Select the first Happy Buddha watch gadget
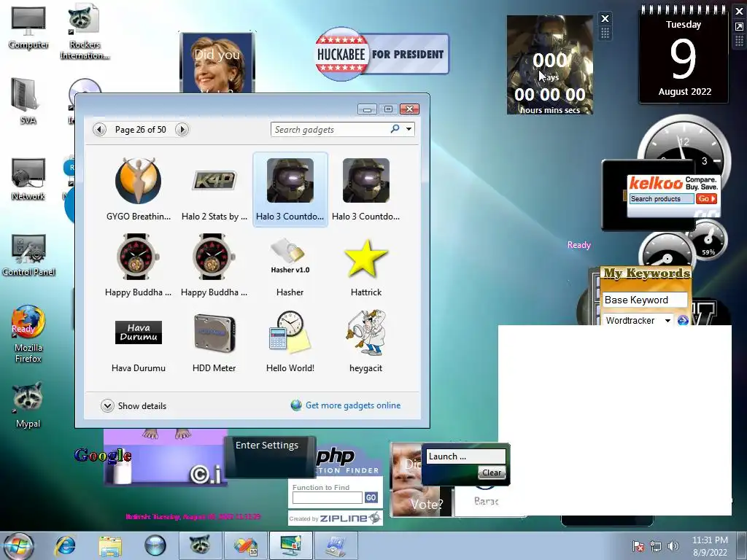This screenshot has width=747, height=560. pyautogui.click(x=138, y=265)
